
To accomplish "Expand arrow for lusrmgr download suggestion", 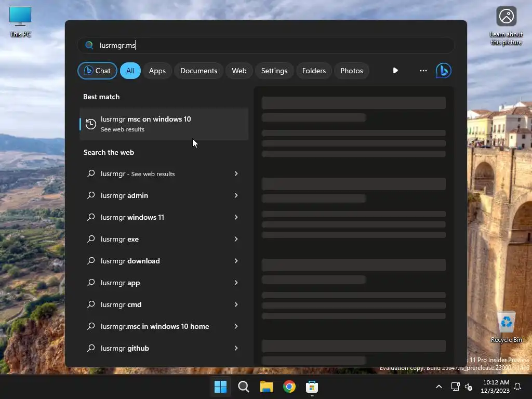I will tap(236, 261).
